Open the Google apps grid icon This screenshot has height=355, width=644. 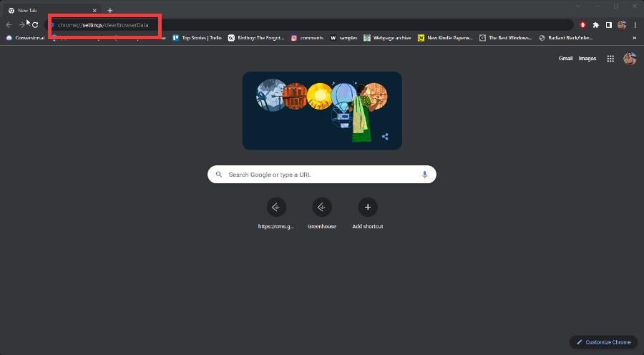[x=611, y=59]
